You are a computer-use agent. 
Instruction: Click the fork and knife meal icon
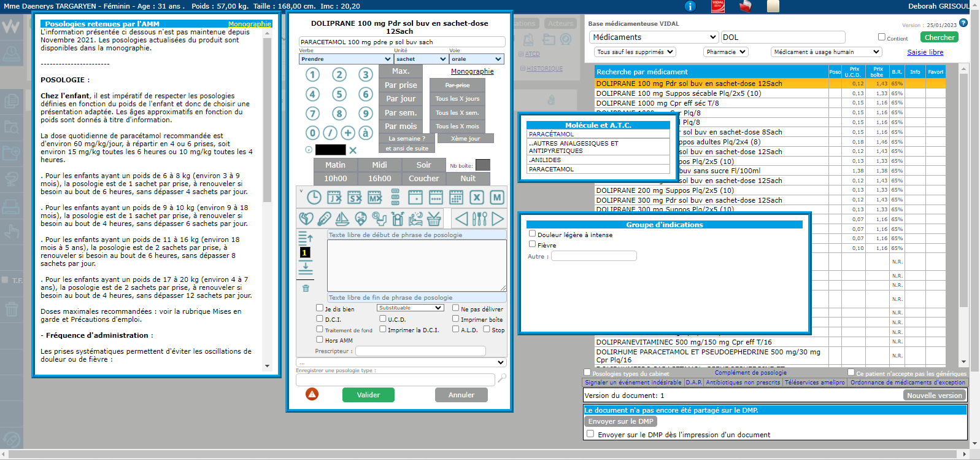(480, 218)
